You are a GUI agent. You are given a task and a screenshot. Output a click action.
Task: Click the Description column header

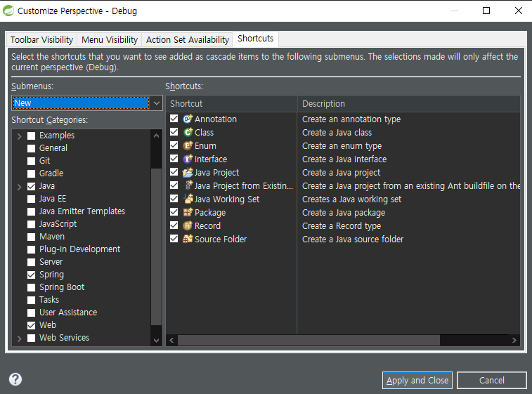(x=409, y=104)
